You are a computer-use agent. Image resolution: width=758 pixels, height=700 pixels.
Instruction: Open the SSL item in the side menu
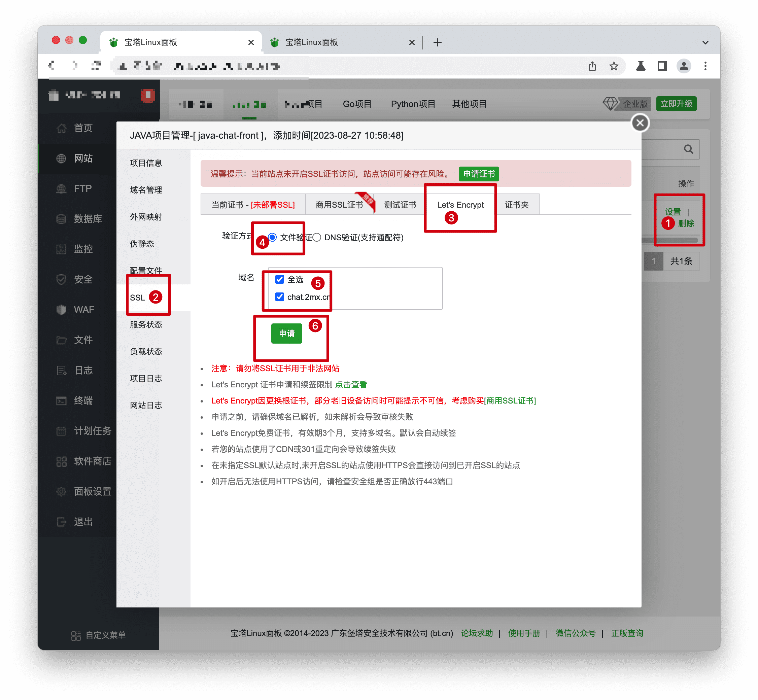pos(138,298)
